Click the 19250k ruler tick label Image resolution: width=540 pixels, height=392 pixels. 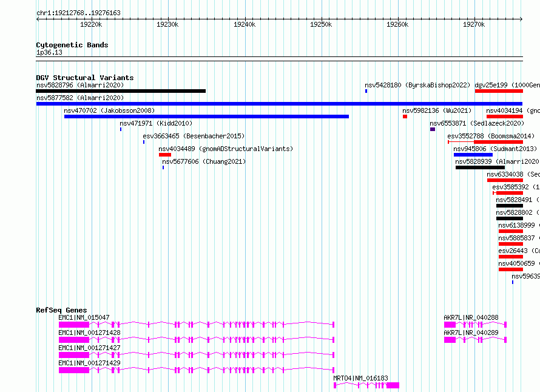[321, 24]
